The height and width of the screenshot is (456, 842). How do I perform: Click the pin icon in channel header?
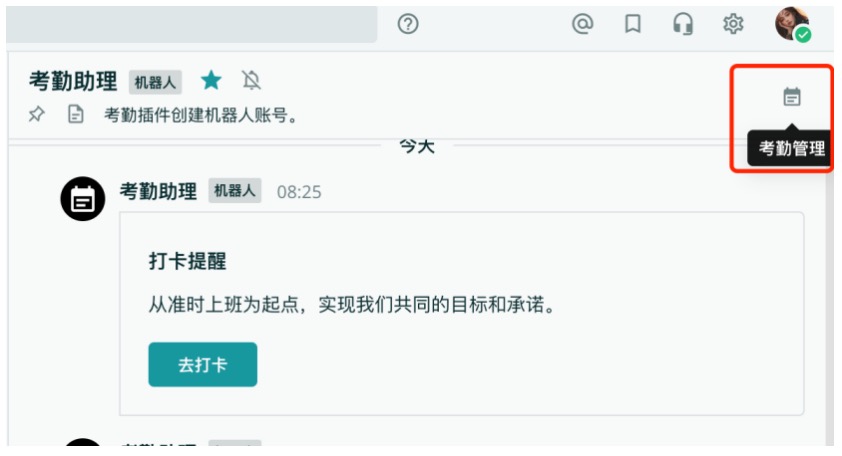37,114
